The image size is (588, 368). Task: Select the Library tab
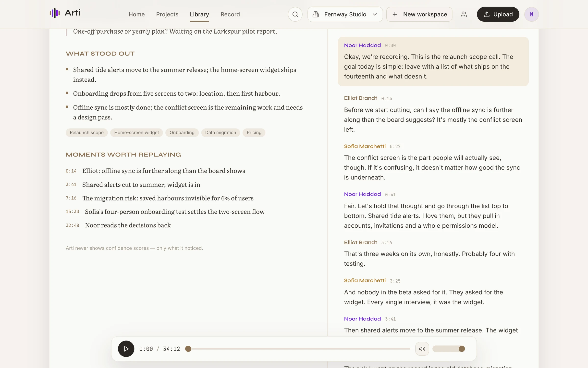199,14
